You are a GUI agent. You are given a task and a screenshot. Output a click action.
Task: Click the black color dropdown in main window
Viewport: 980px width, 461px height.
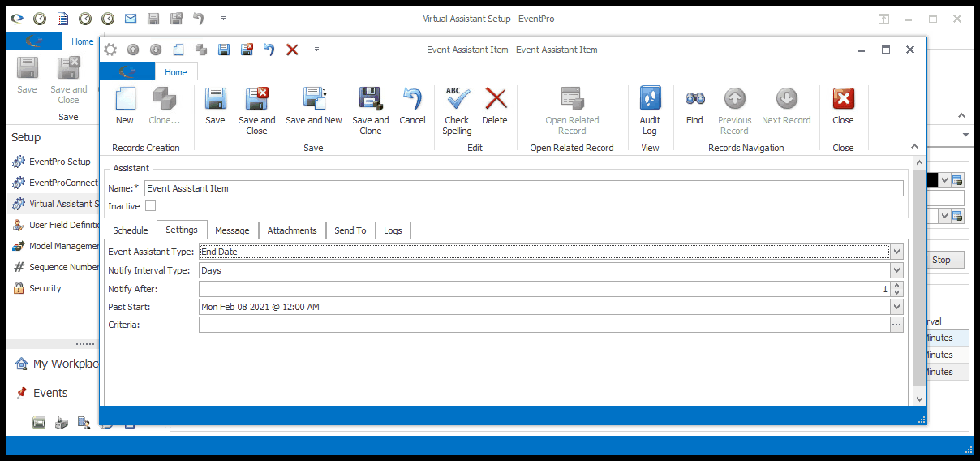tap(943, 179)
